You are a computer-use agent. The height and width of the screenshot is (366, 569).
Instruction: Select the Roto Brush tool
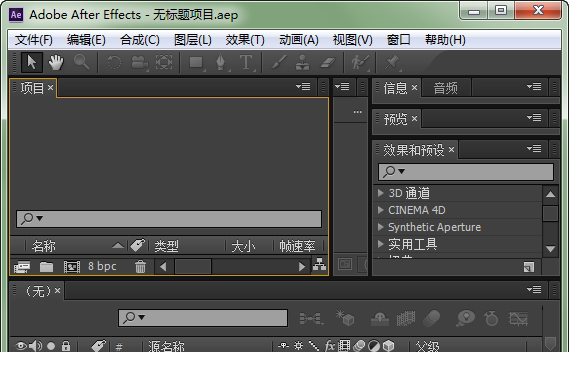360,62
